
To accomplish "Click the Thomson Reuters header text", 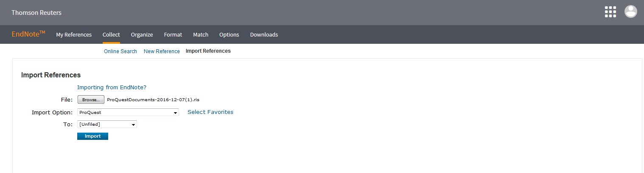I will point(36,13).
